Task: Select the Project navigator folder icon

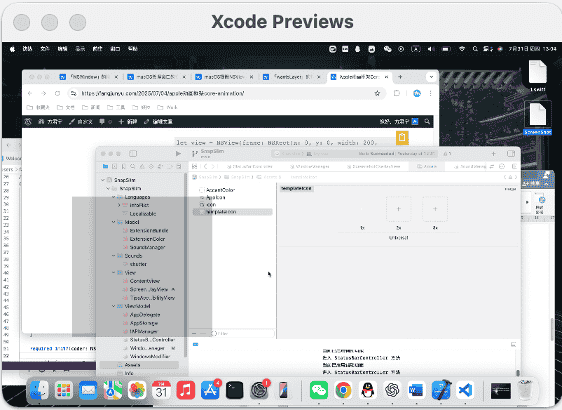Action: 105,166
